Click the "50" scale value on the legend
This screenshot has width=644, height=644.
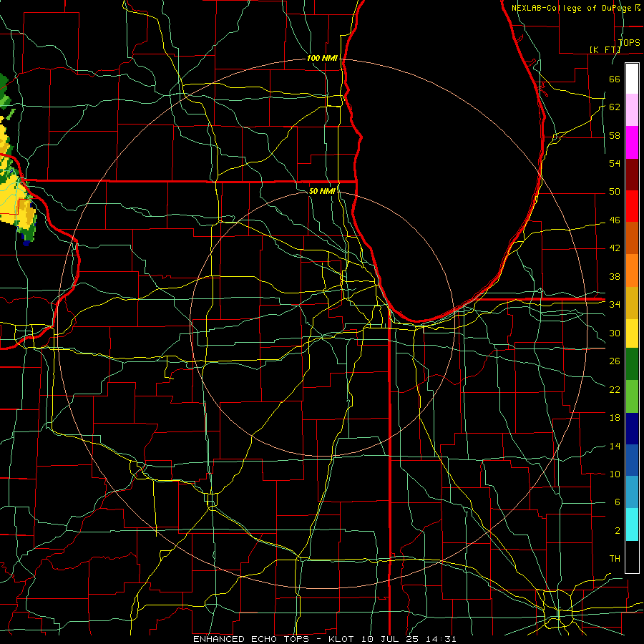pos(615,192)
